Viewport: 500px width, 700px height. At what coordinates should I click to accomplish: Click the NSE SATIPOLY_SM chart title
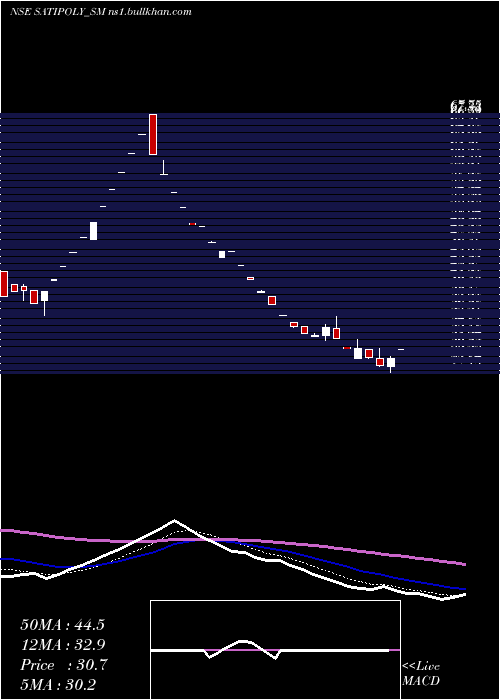pyautogui.click(x=100, y=12)
